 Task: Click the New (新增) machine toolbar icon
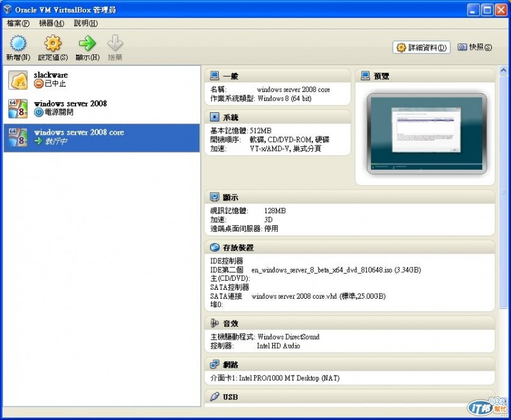pos(18,43)
